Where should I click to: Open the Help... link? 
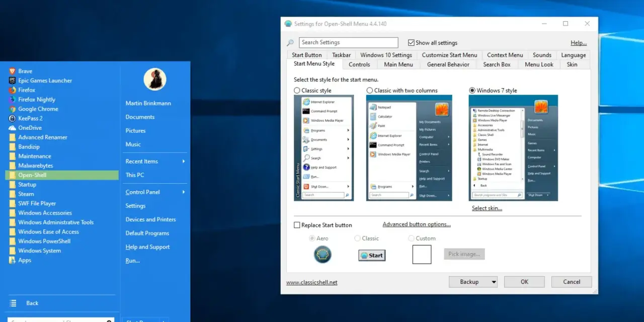[x=579, y=43]
